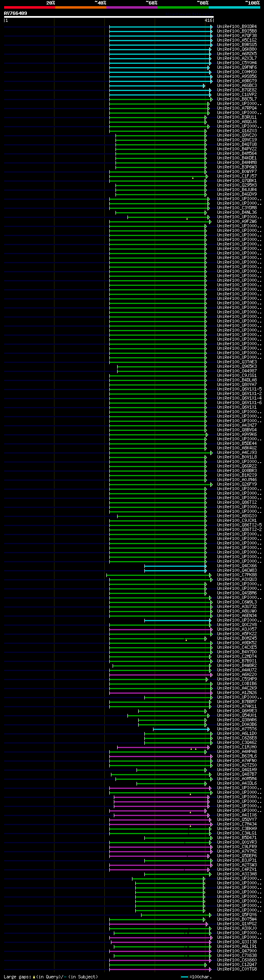Click the cyan alignment bar for A7T5T6

tap(181, 729)
